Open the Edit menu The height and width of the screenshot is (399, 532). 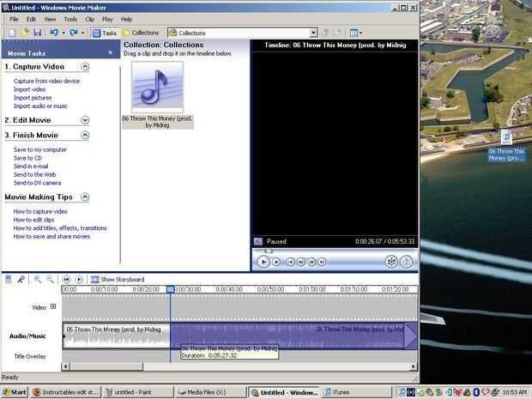click(x=31, y=19)
